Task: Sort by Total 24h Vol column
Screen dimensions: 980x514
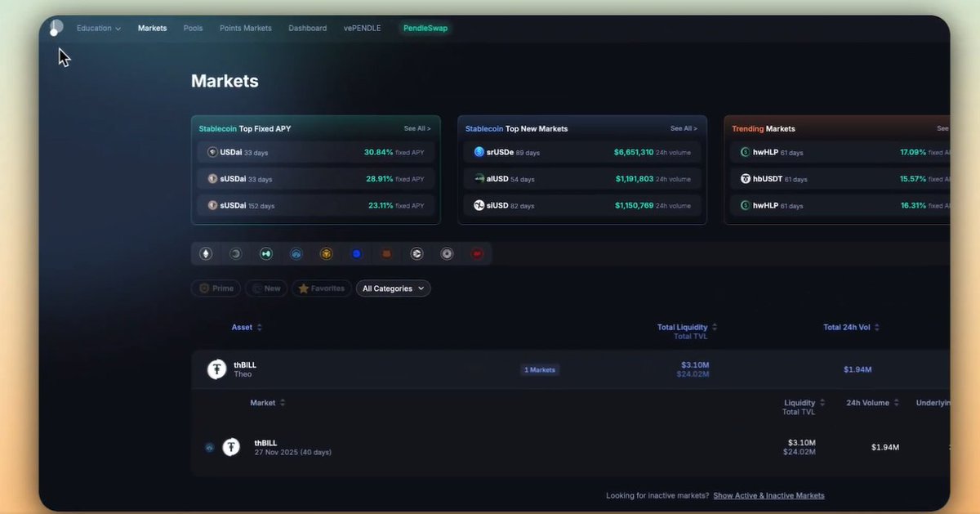Action: click(x=852, y=327)
